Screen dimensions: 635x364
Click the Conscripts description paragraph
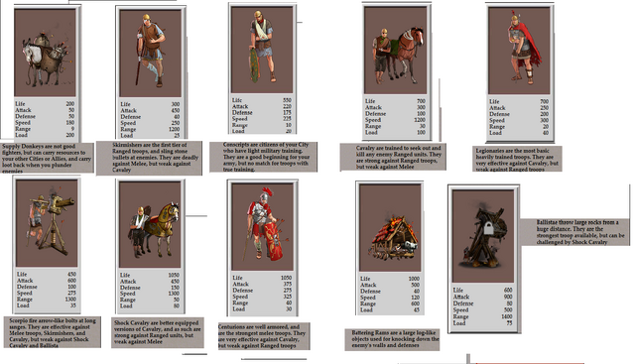(263, 157)
